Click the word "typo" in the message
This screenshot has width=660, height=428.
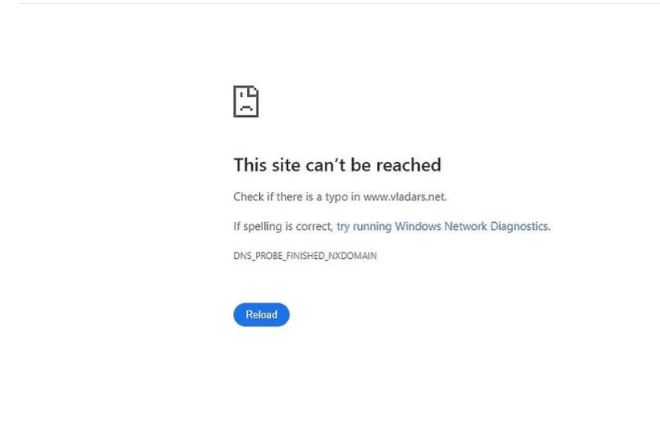[x=336, y=197]
